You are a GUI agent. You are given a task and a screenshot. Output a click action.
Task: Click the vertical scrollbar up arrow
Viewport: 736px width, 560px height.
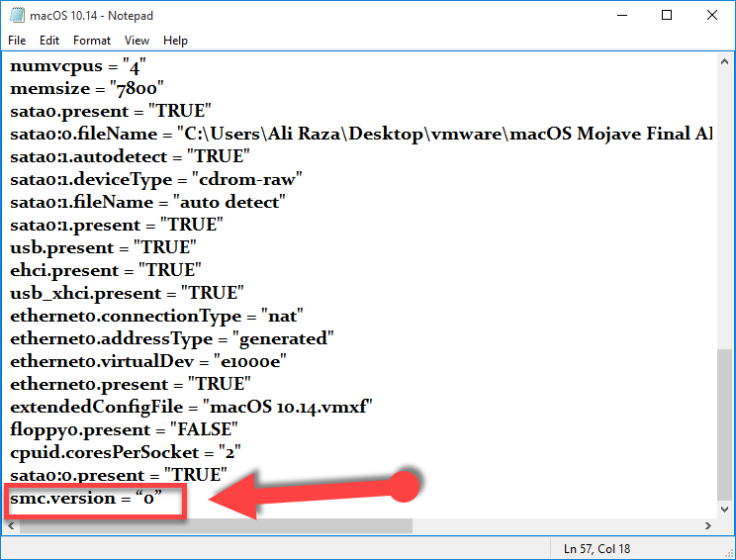coord(725,61)
